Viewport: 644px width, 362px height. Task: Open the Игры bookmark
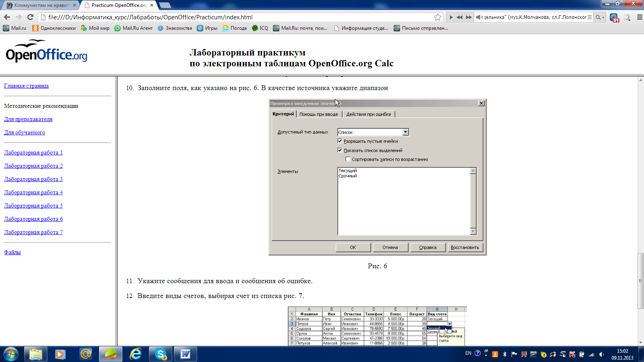[207, 28]
